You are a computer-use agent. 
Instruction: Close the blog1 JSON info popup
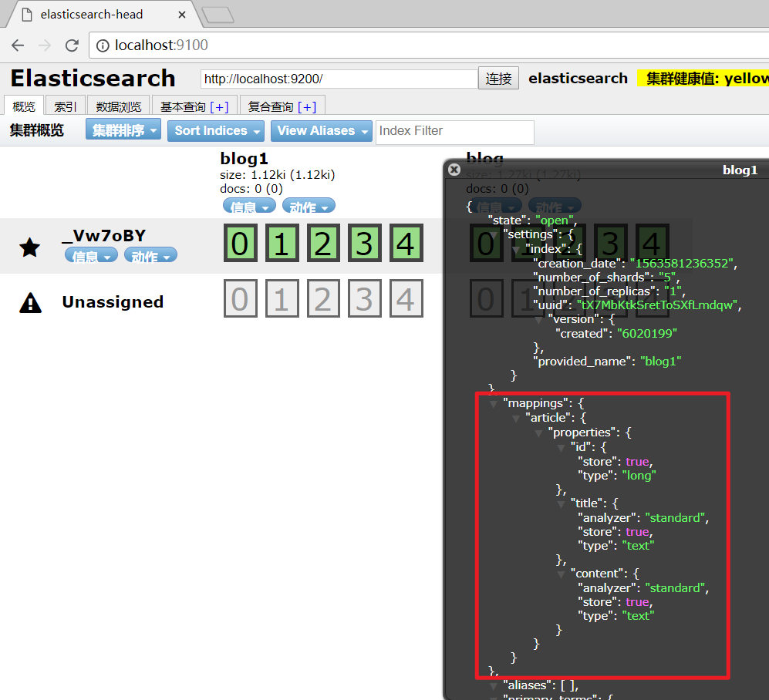[454, 170]
